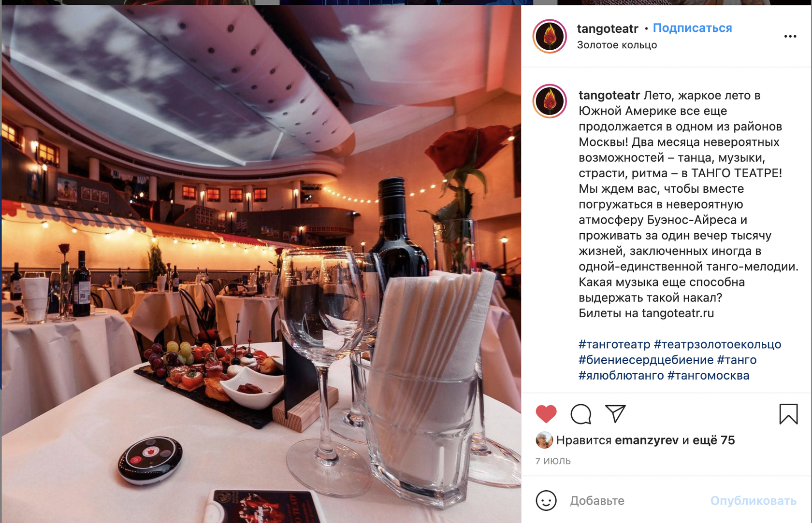Click the Опубликовать button to post the comment

[753, 501]
